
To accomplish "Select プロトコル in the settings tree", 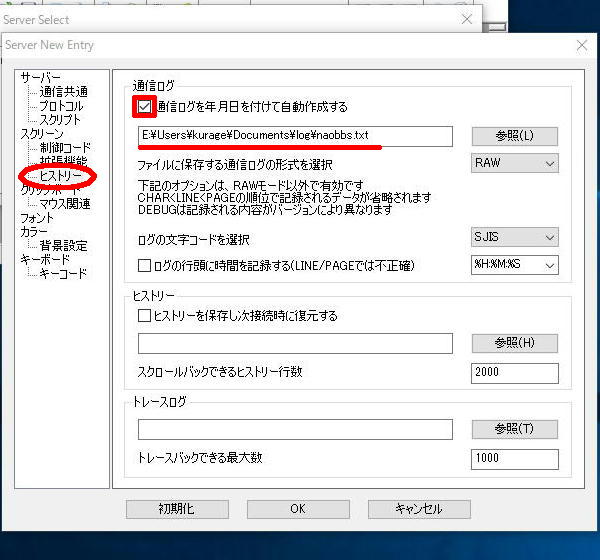I will click(61, 106).
